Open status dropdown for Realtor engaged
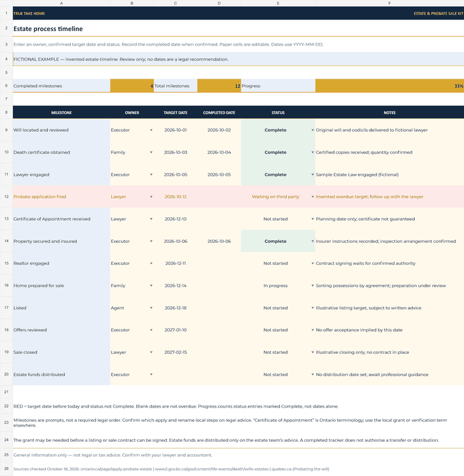Viewport: 464px width, 476px height. coord(313,263)
